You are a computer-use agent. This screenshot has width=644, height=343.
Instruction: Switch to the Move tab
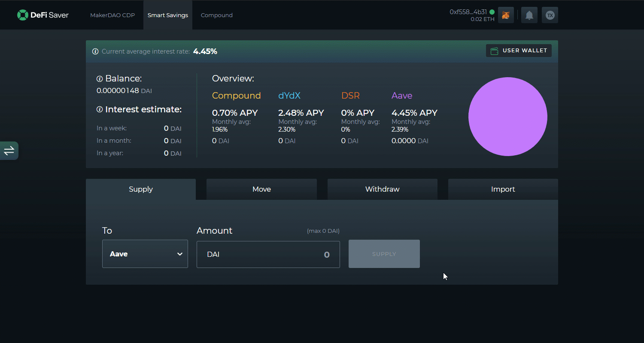[262, 189]
